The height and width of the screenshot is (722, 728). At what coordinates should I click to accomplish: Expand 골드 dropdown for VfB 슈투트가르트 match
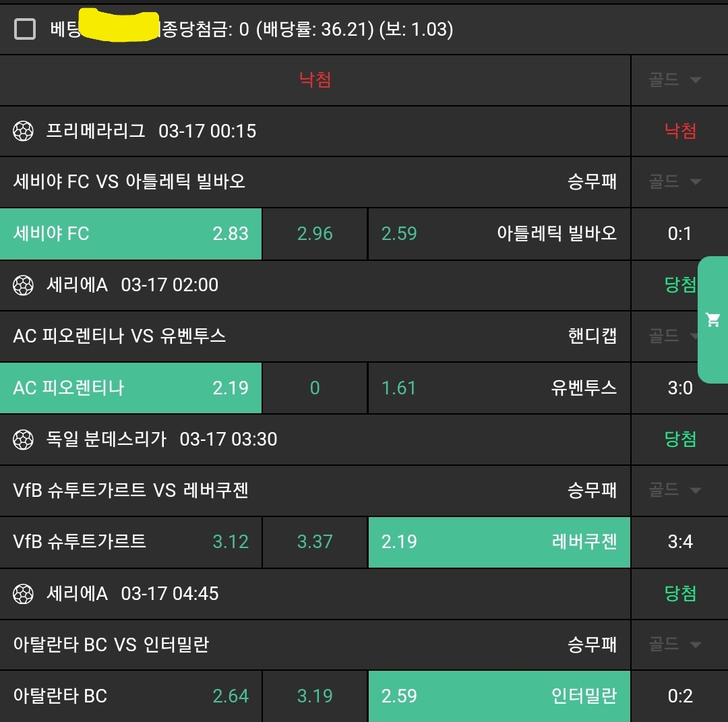[675, 490]
